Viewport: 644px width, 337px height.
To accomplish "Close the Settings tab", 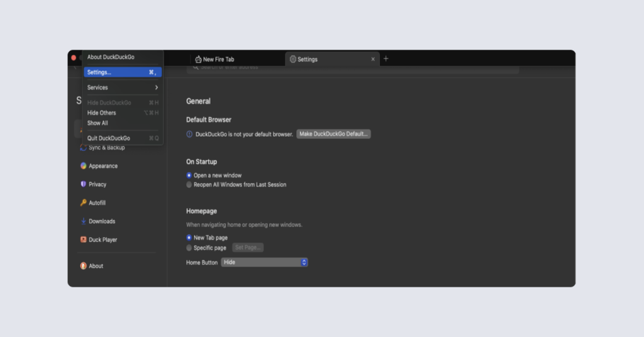I will 373,59.
